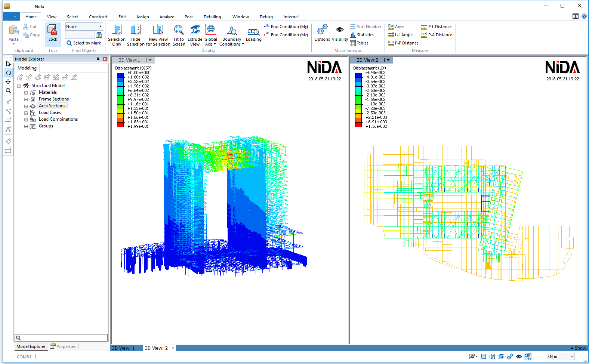The image size is (589, 364).
Task: Click the I-beam extrude icon in status bar
Action: click(x=501, y=357)
